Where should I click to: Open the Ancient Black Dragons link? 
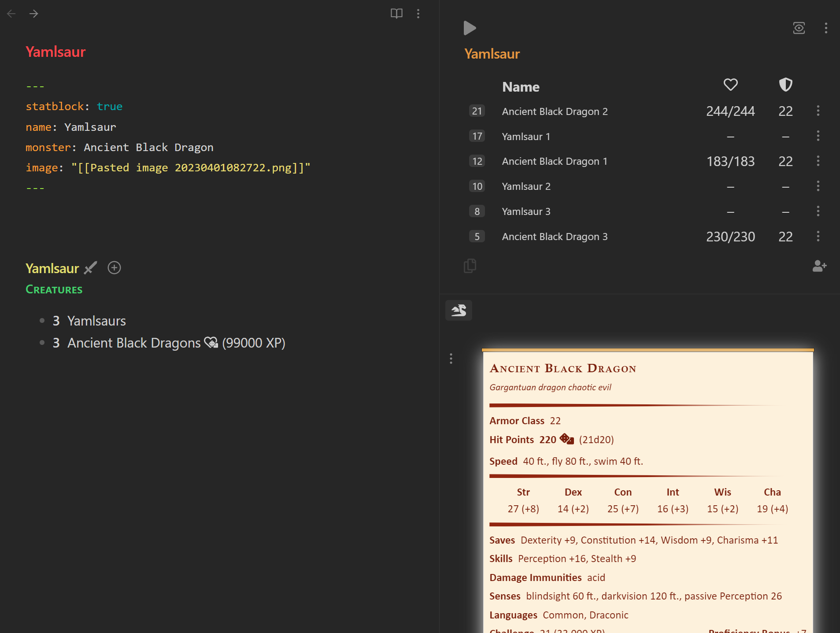(133, 342)
